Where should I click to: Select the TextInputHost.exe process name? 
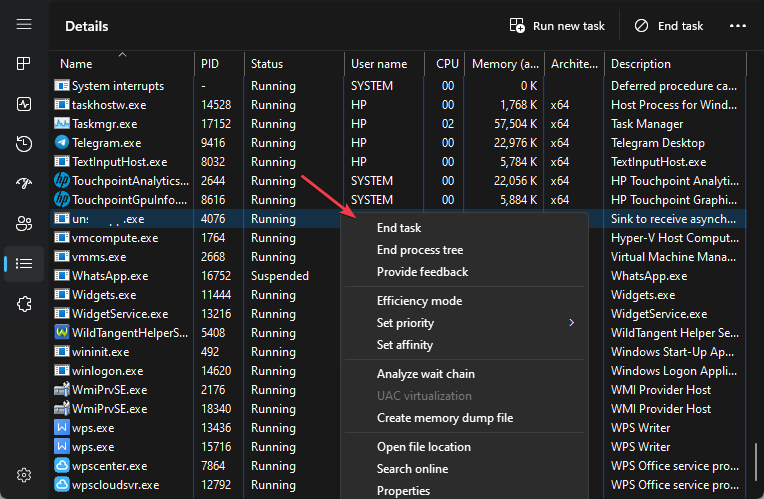point(119,162)
